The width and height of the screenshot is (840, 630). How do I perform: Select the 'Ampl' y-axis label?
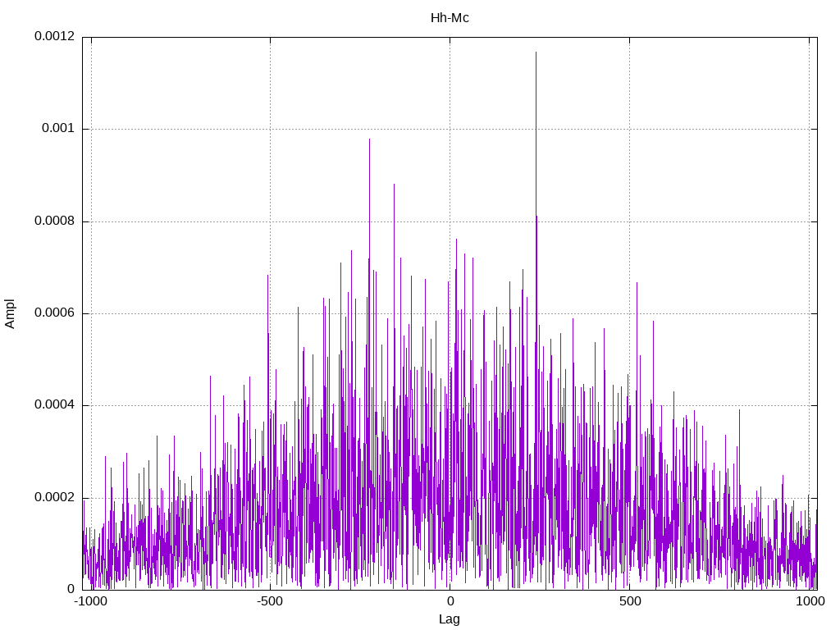pos(10,314)
